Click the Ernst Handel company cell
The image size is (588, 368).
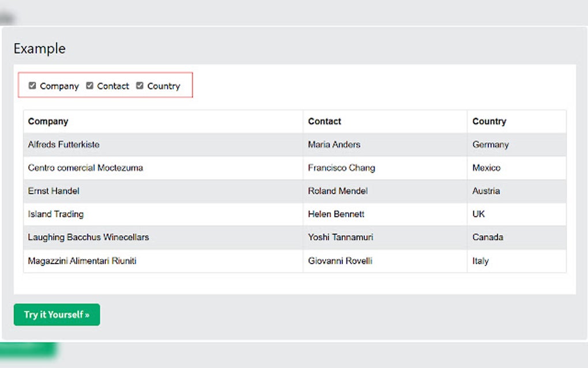pyautogui.click(x=54, y=191)
